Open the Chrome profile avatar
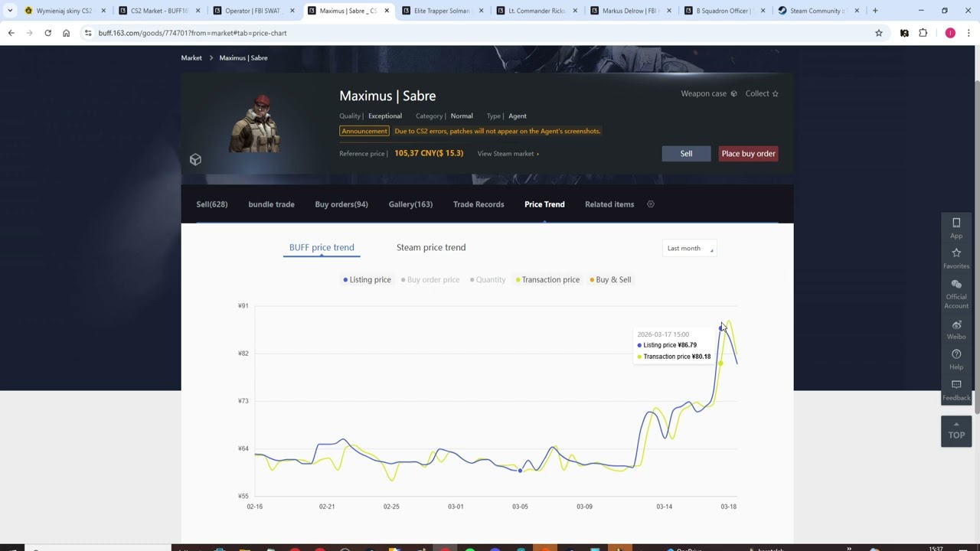Image resolution: width=980 pixels, height=551 pixels. [x=950, y=33]
